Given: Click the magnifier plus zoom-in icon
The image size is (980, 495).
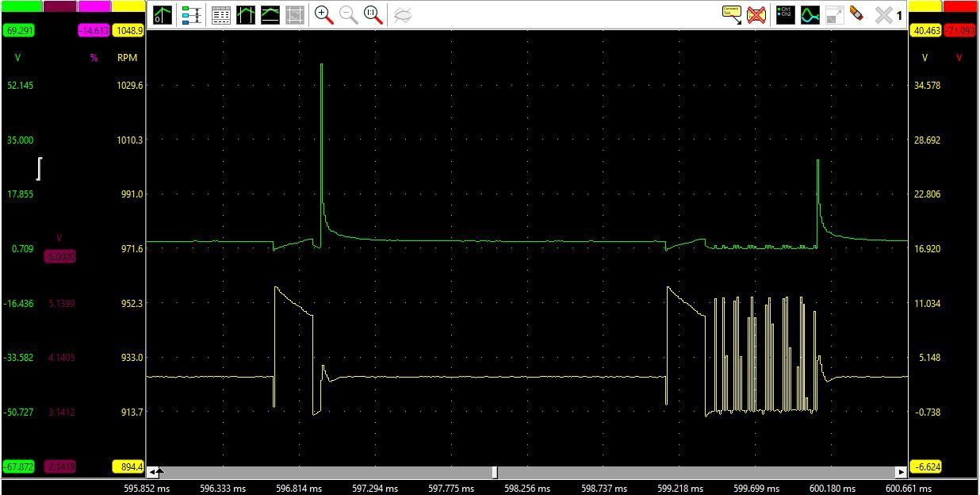Looking at the screenshot, I should (x=323, y=14).
